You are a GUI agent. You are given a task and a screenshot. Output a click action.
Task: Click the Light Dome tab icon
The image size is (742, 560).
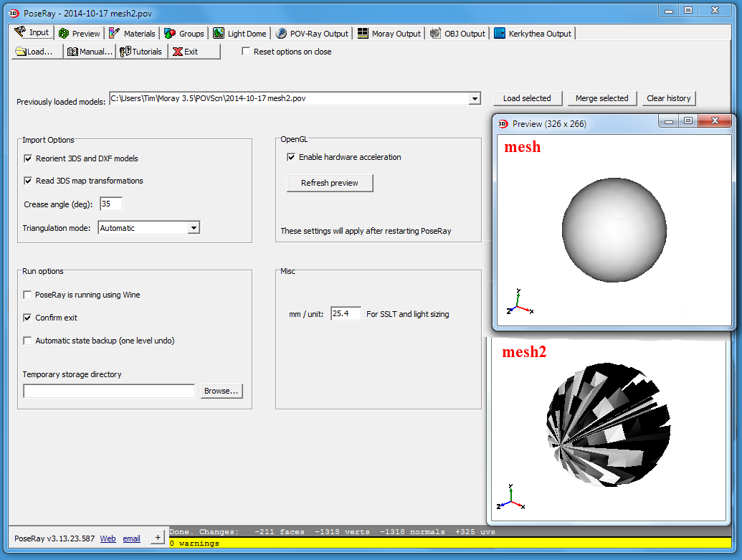pyautogui.click(x=218, y=34)
